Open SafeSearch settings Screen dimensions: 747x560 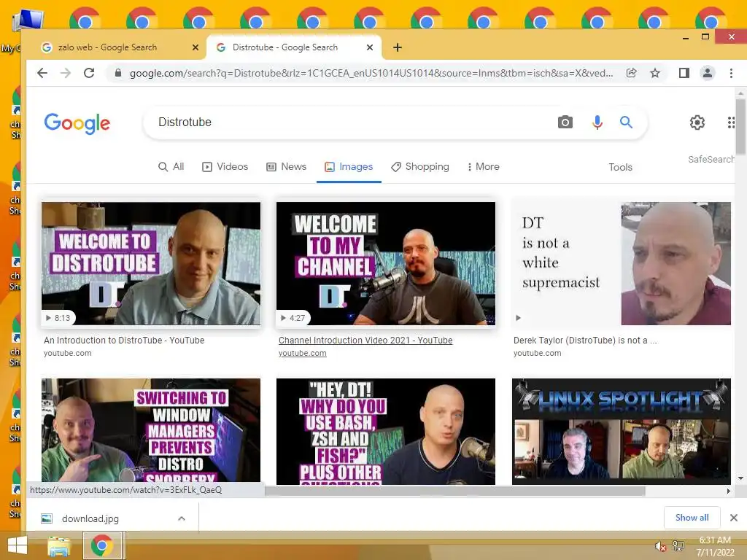coord(711,159)
